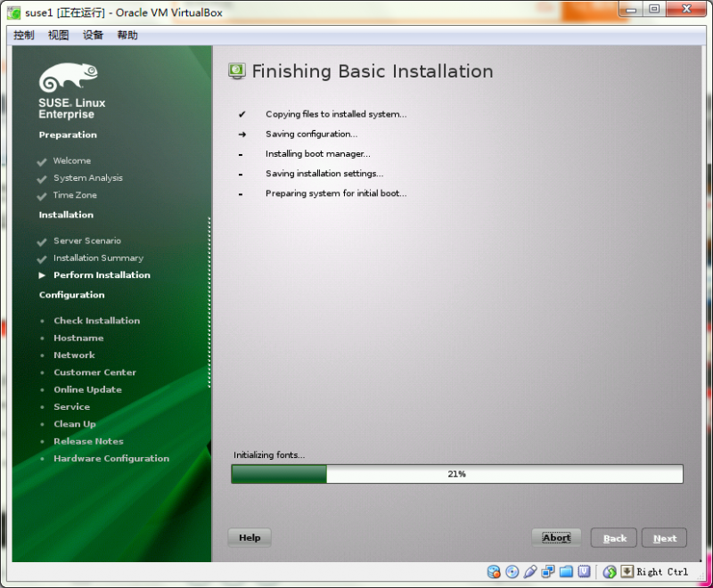Click the mouse integration status icon
This screenshot has width=713, height=588.
tap(611, 571)
